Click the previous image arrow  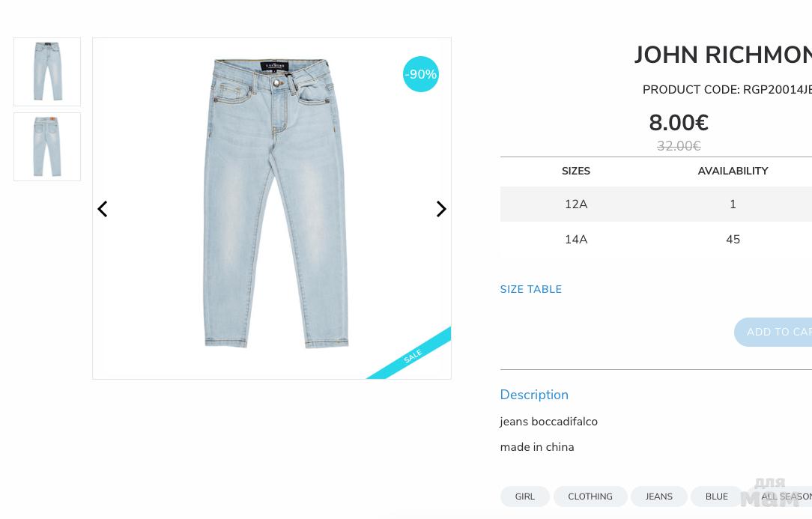point(103,209)
